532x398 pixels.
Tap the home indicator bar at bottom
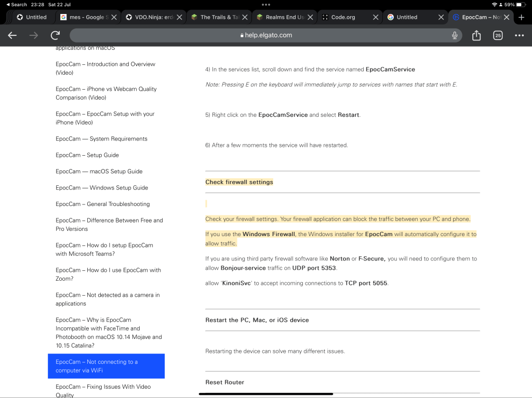tap(266, 394)
